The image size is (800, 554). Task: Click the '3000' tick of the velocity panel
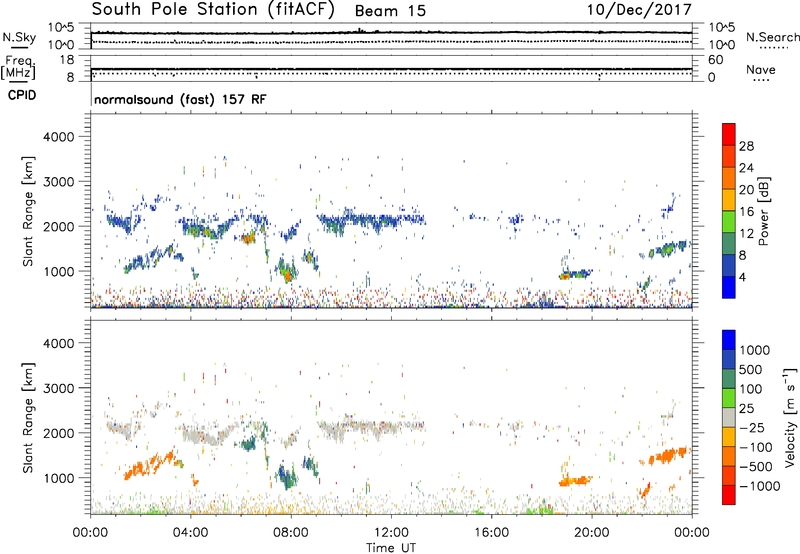pos(58,388)
